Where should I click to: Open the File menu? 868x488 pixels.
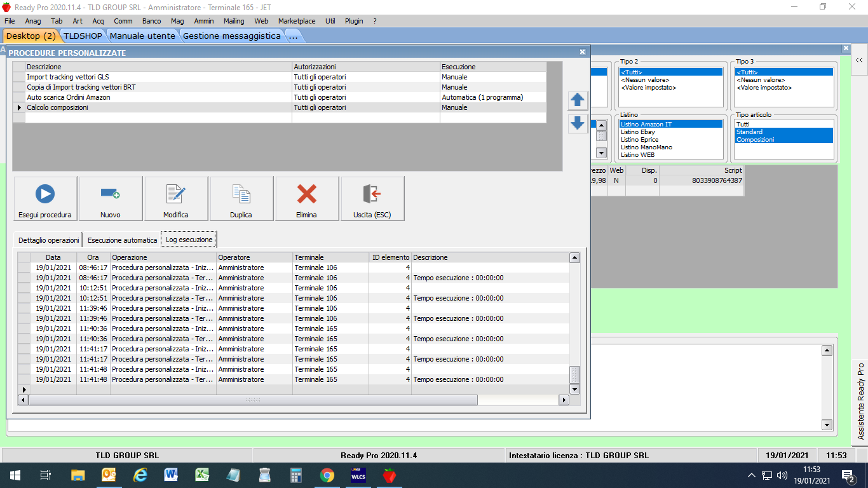tap(10, 21)
